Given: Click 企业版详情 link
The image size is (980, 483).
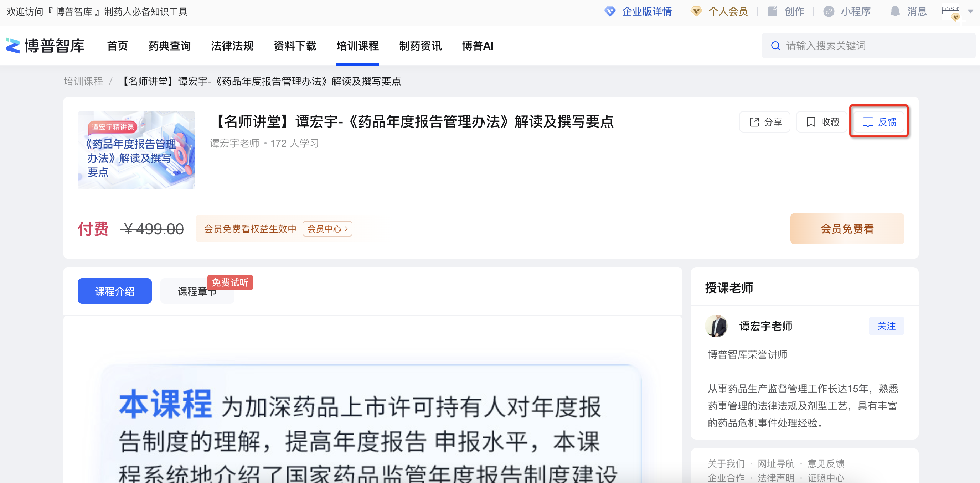Looking at the screenshot, I should [647, 12].
